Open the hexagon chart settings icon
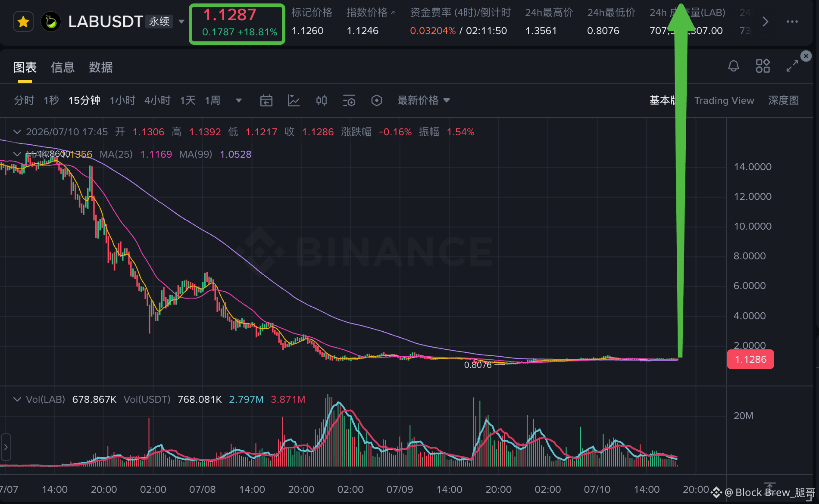Image resolution: width=819 pixels, height=504 pixels. [x=377, y=100]
